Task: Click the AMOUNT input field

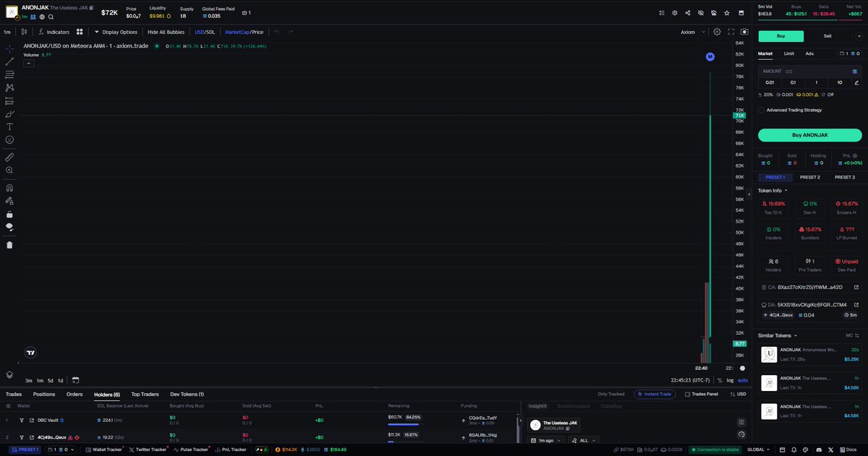Action: click(803, 71)
